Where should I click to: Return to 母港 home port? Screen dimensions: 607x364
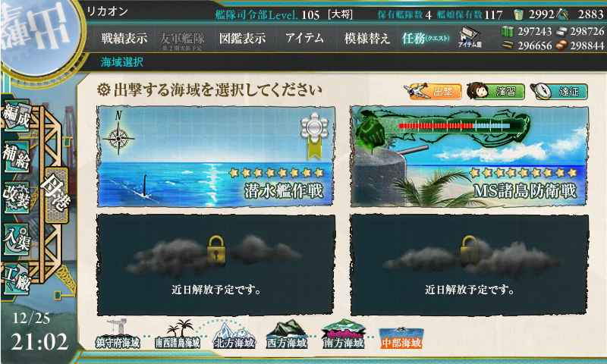pyautogui.click(x=56, y=196)
